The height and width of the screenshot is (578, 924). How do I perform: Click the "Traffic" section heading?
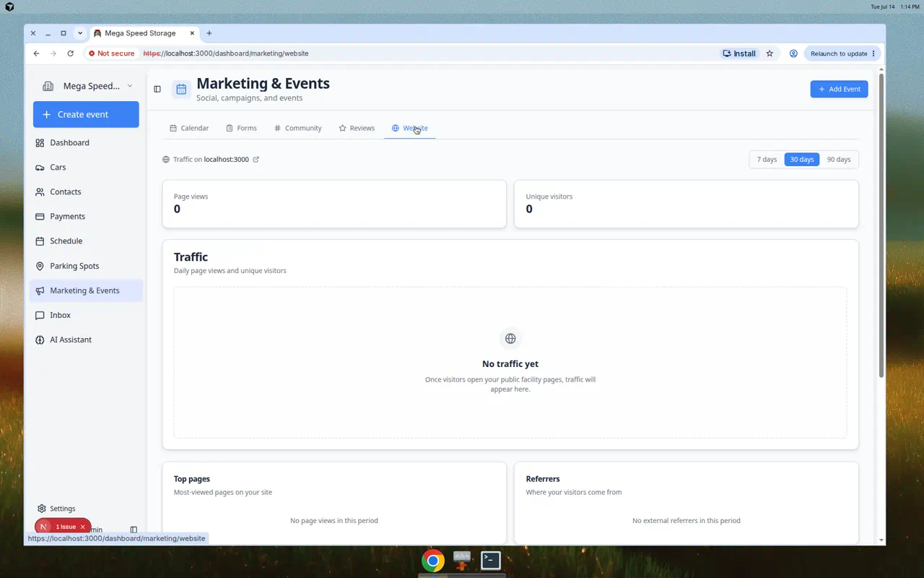pos(191,257)
